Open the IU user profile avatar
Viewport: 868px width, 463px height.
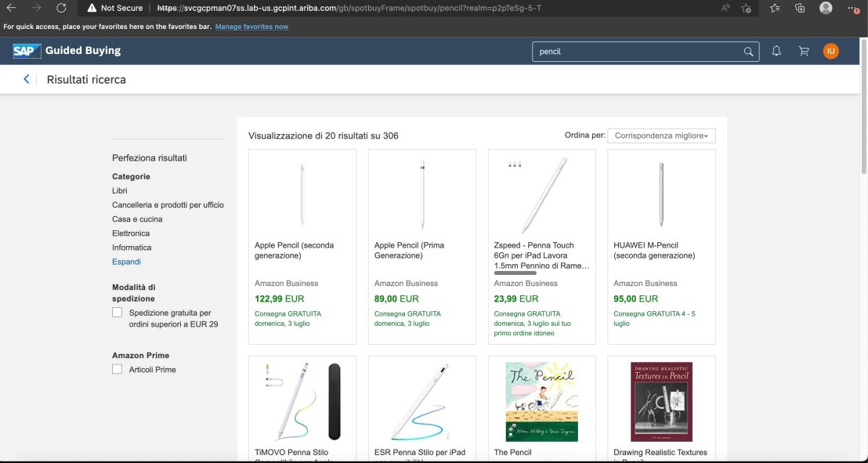(830, 51)
